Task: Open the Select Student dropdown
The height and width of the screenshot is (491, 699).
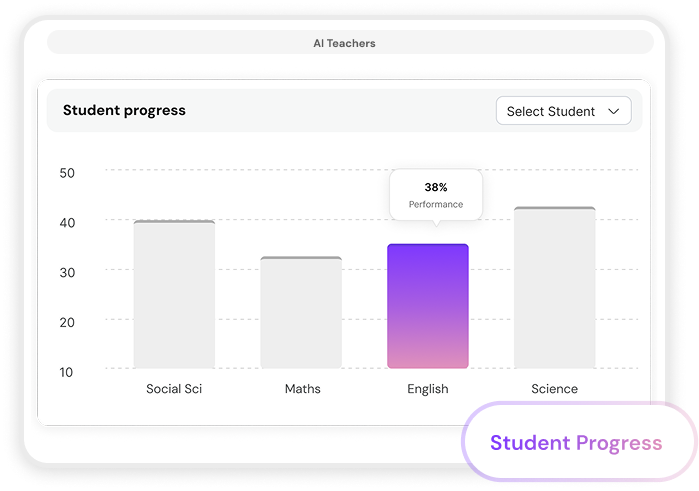Action: [x=563, y=111]
